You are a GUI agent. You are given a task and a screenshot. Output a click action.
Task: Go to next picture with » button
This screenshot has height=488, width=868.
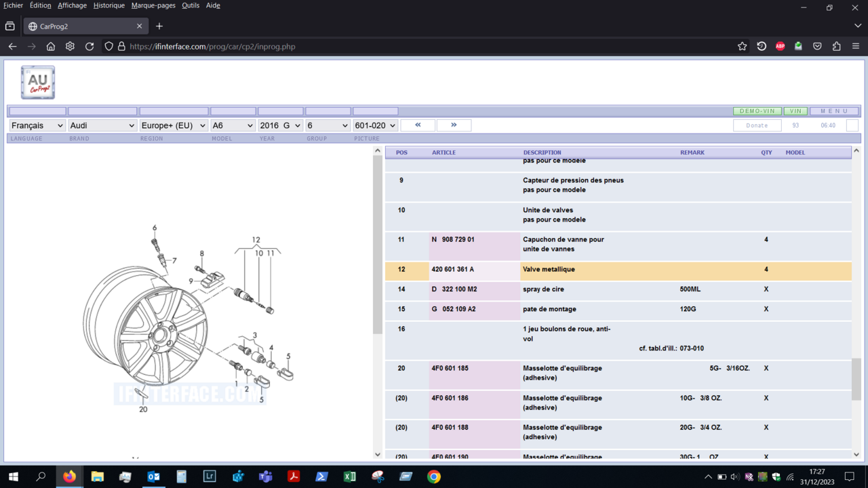click(x=454, y=125)
